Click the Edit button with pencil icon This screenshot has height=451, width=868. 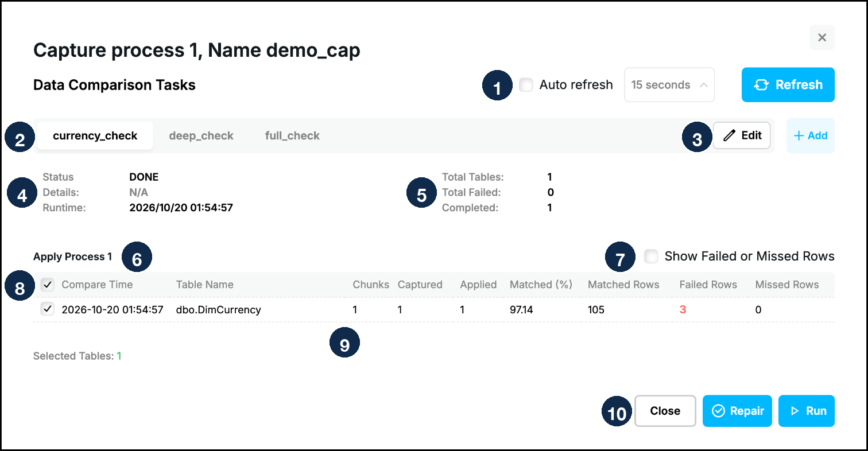[x=742, y=135]
